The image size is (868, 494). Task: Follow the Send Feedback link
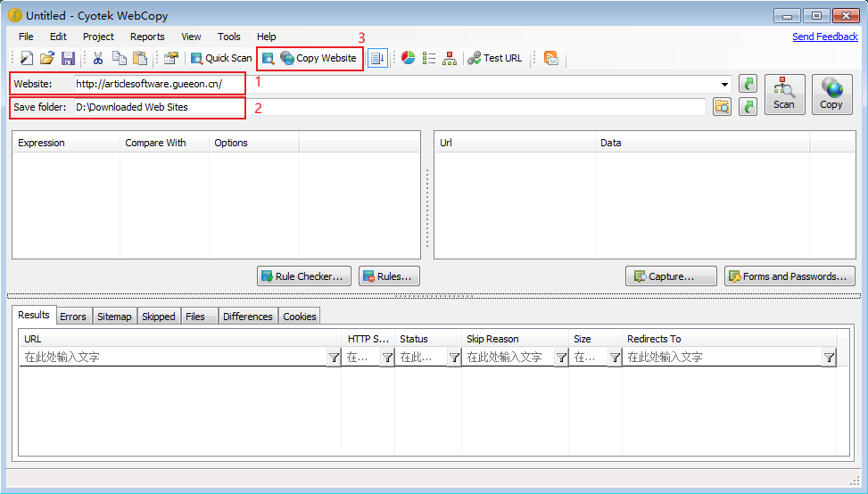point(824,37)
